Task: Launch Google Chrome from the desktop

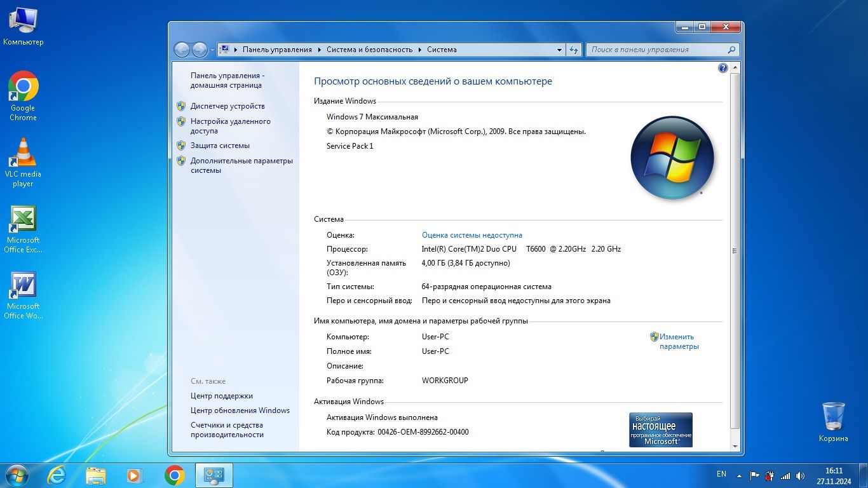Action: coord(23,96)
